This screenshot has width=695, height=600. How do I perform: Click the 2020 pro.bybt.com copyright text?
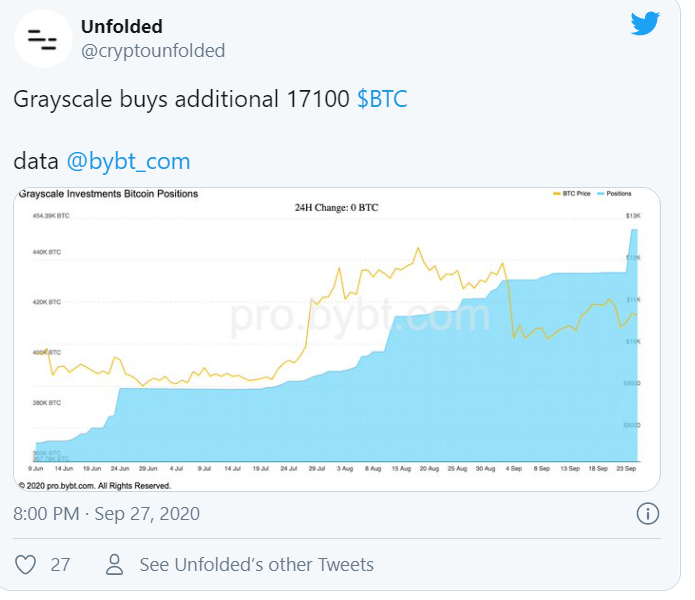[x=94, y=485]
